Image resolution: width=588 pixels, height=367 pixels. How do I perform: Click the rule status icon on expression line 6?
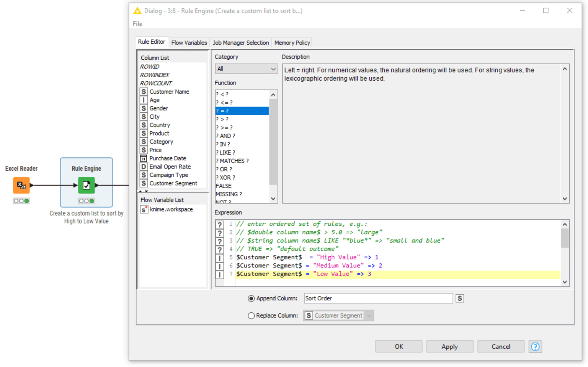220,266
